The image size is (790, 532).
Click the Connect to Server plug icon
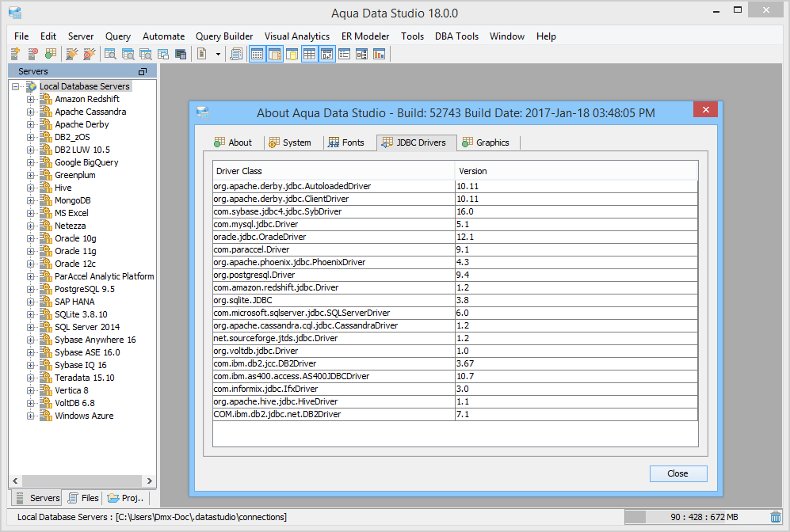pos(71,54)
